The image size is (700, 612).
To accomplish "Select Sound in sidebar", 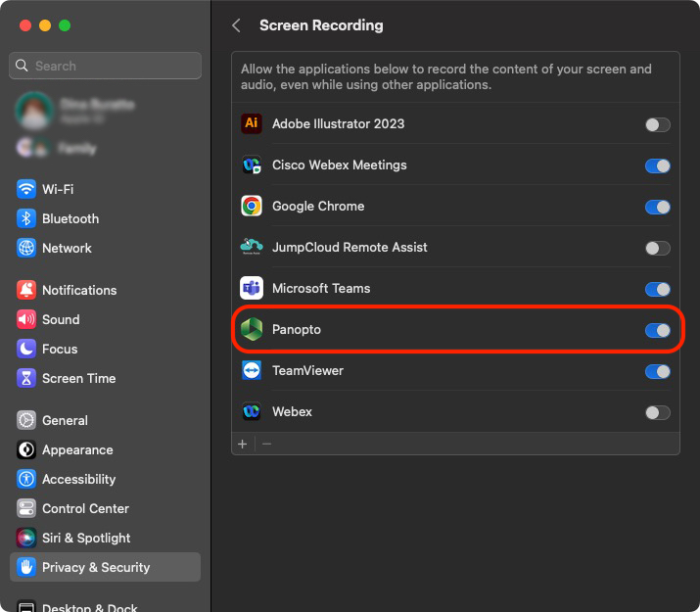I will (105, 319).
